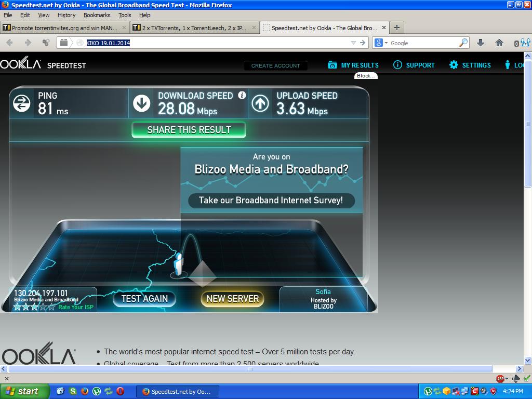The width and height of the screenshot is (532, 399).
Task: Open Opera from the quick launch bar
Action: (120, 391)
